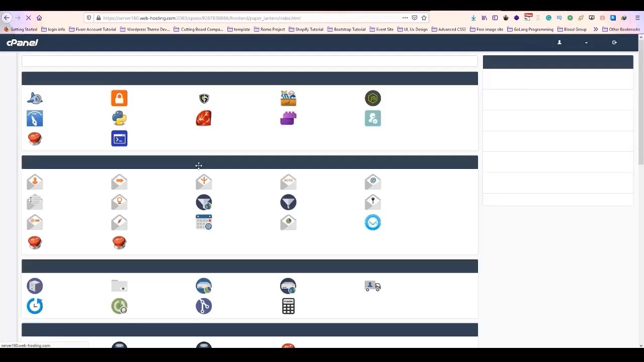The height and width of the screenshot is (362, 644).
Task: Open the plain funnel email filter icon
Action: click(x=288, y=202)
